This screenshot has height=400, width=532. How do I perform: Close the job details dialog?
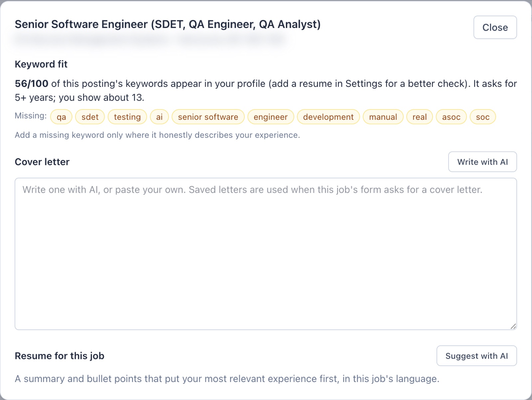click(x=495, y=27)
